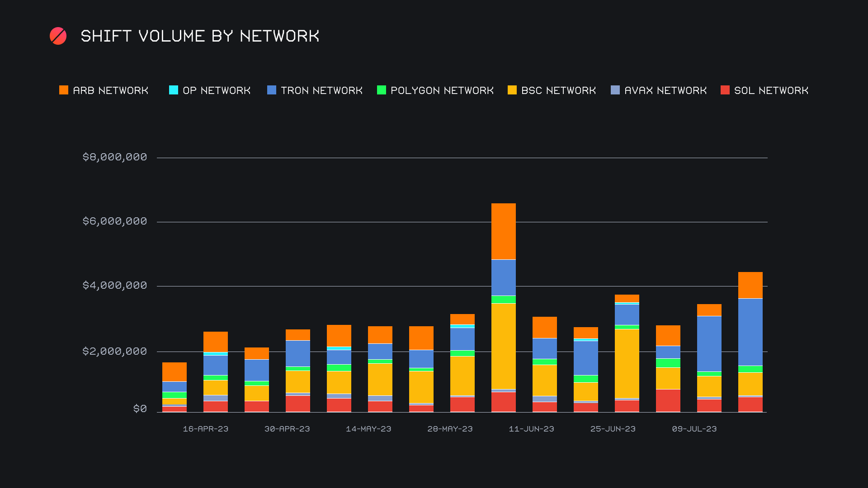868x488 pixels.
Task: Click the $8,000,000 y-axis label
Action: click(115, 157)
